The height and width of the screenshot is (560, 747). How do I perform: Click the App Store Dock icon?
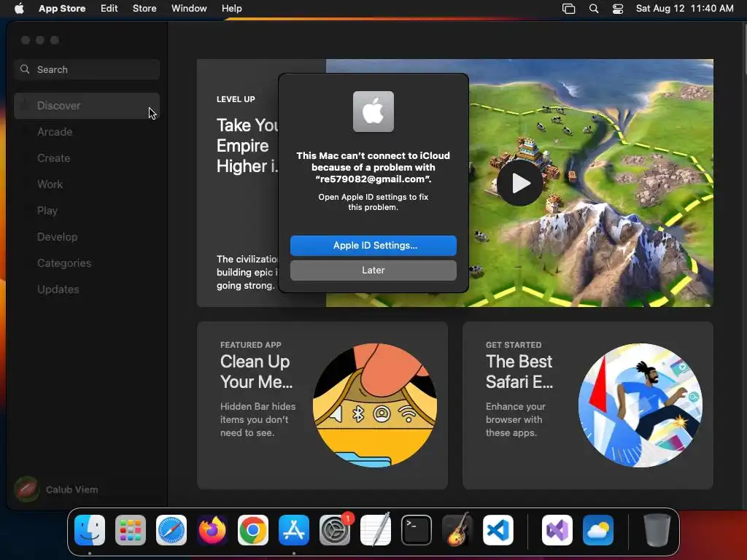294,530
